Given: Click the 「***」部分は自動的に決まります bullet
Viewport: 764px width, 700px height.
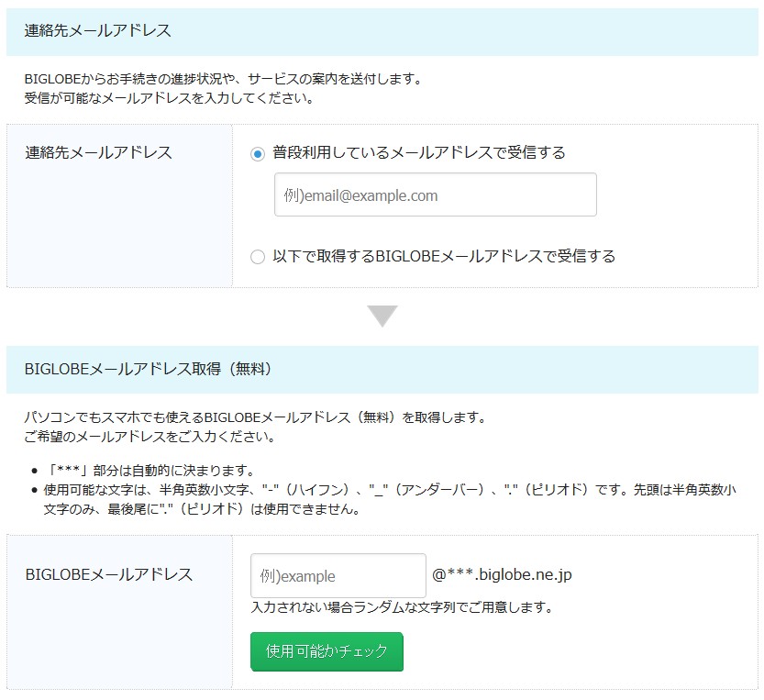Looking at the screenshot, I should (149, 471).
